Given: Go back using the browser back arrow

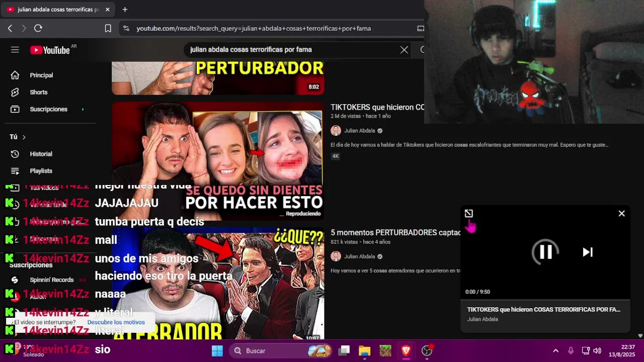Looking at the screenshot, I should click(10, 29).
